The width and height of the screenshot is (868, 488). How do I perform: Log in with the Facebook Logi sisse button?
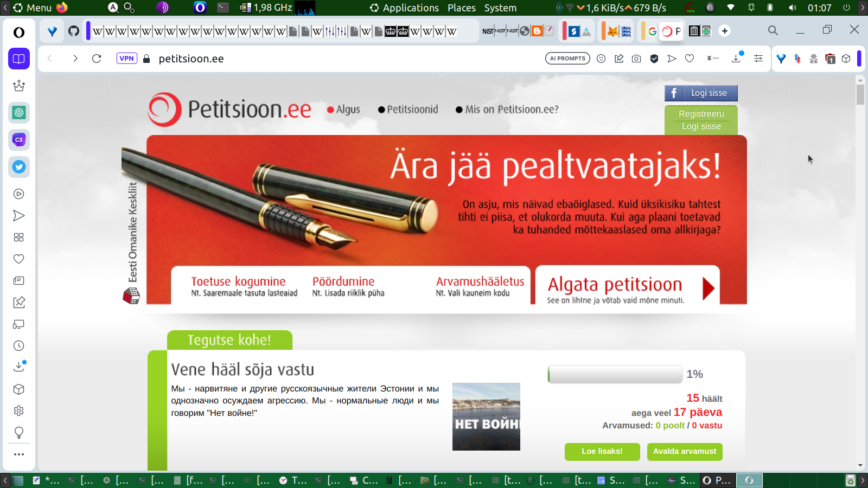[x=701, y=93]
